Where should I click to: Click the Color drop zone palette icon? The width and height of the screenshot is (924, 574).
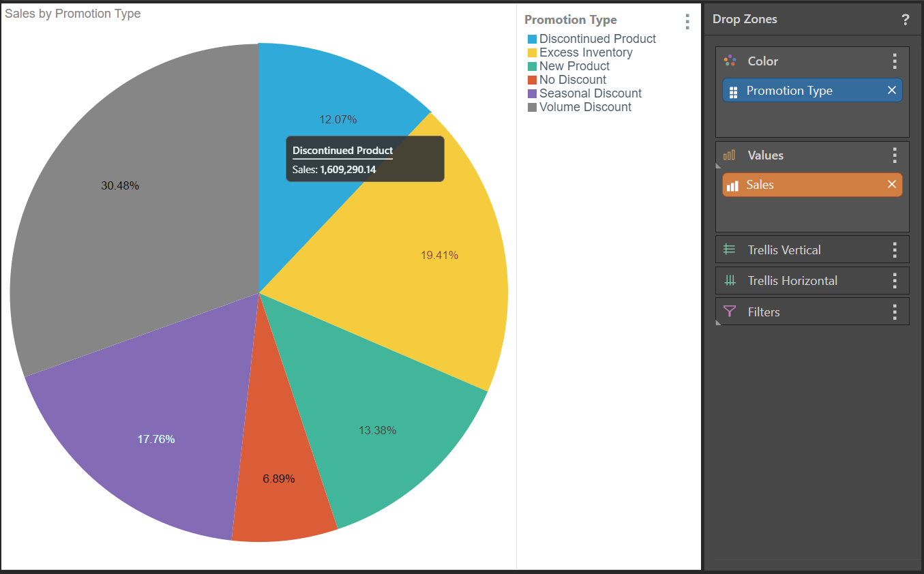729,61
